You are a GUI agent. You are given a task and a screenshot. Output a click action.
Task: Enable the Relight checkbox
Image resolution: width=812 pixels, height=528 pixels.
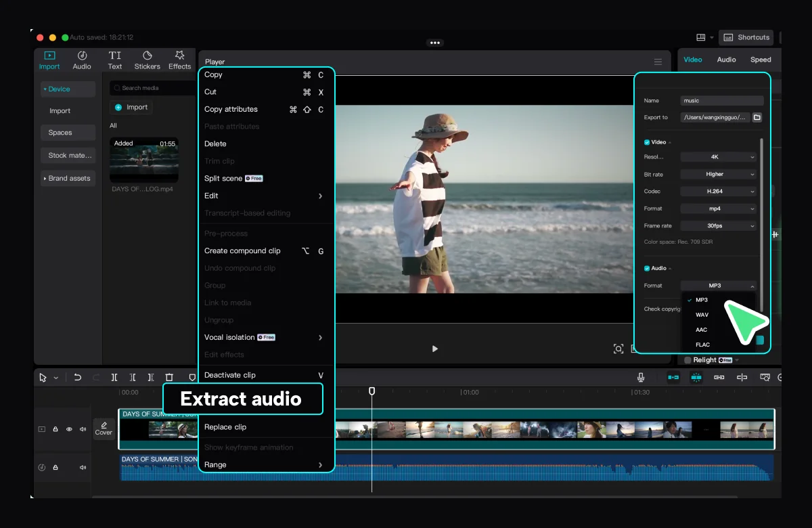(x=687, y=360)
